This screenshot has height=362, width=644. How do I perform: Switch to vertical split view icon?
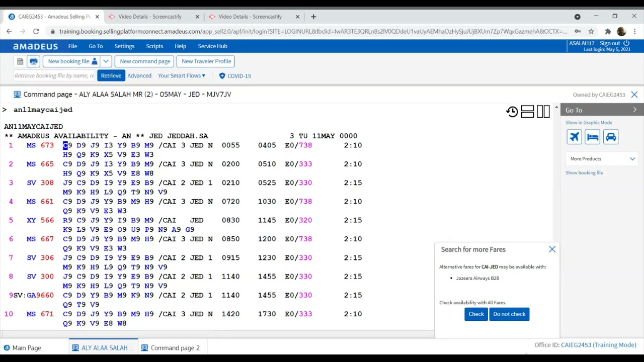click(543, 112)
